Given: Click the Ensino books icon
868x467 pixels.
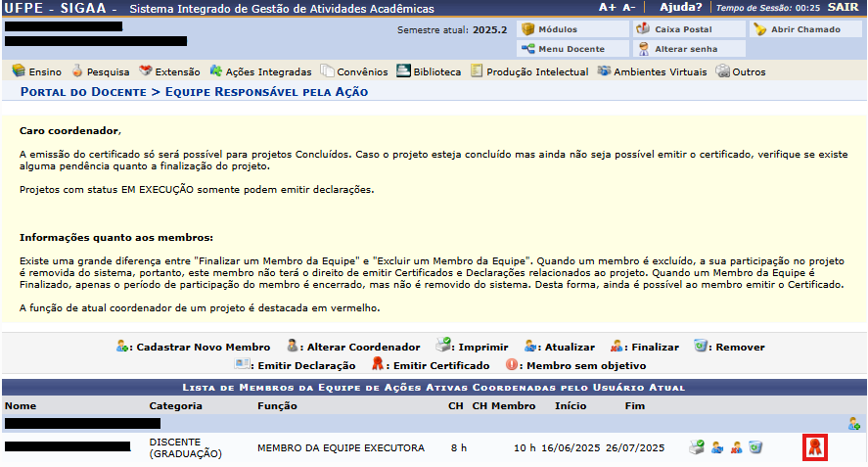Looking at the screenshot, I should [19, 70].
